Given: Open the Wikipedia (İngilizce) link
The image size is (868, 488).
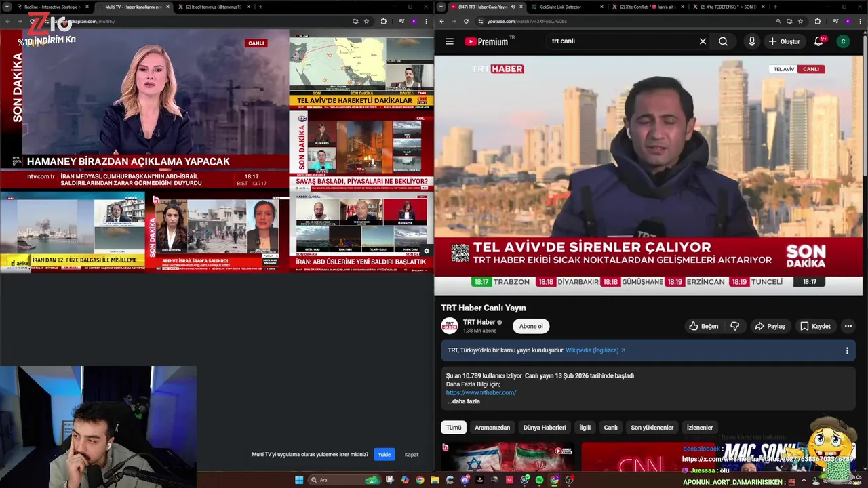Looking at the screenshot, I should click(595, 350).
